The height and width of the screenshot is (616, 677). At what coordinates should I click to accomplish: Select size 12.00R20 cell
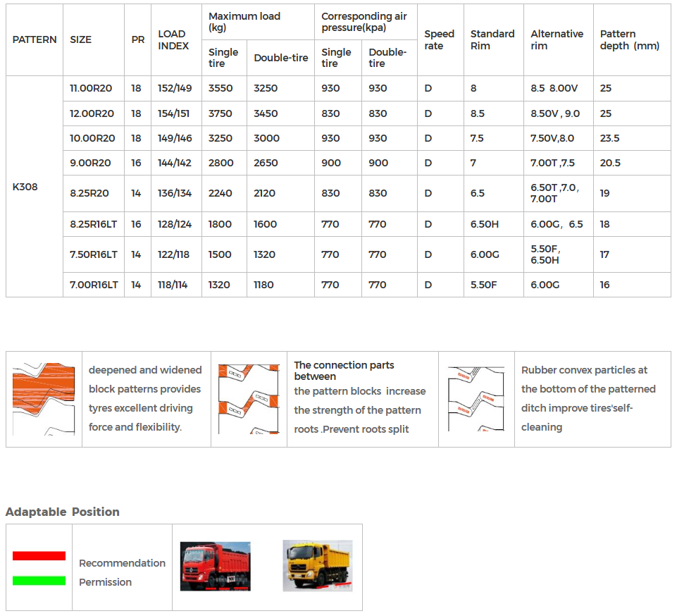92,113
